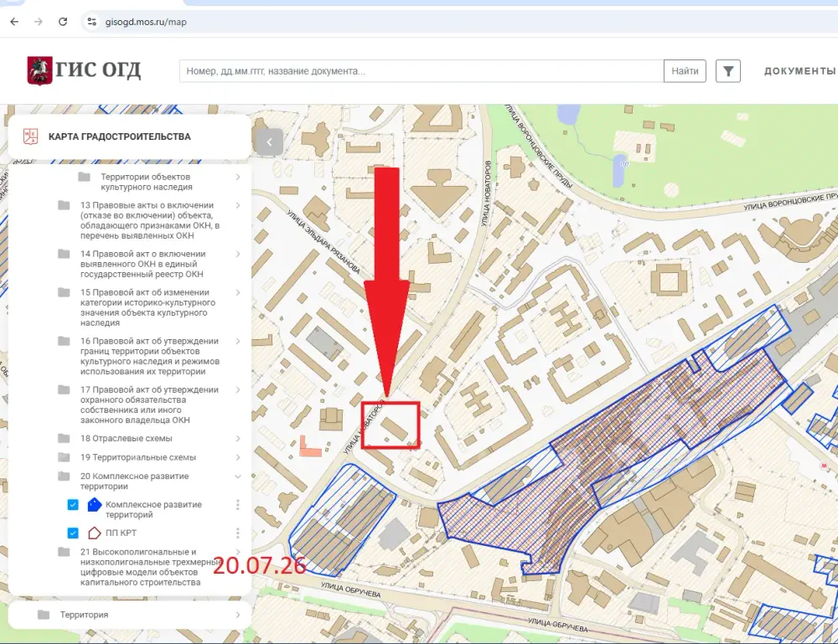Image resolution: width=838 pixels, height=644 pixels.
Task: Select 19 Территориальные схемы tree item
Action: [138, 457]
